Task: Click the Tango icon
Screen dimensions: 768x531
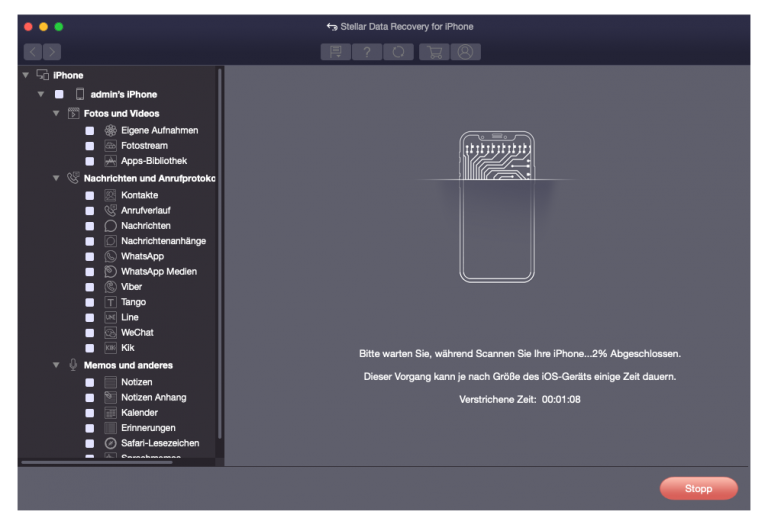Action: click(111, 302)
